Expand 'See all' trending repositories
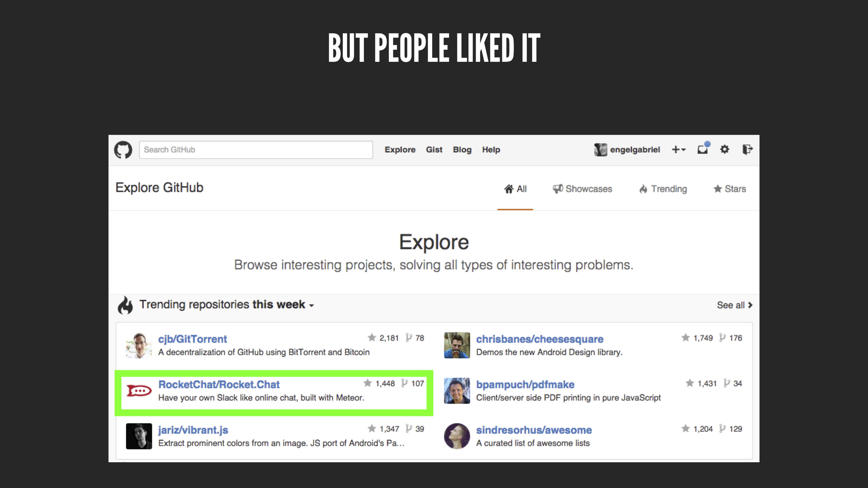Screen dimensions: 868x488 (735, 305)
